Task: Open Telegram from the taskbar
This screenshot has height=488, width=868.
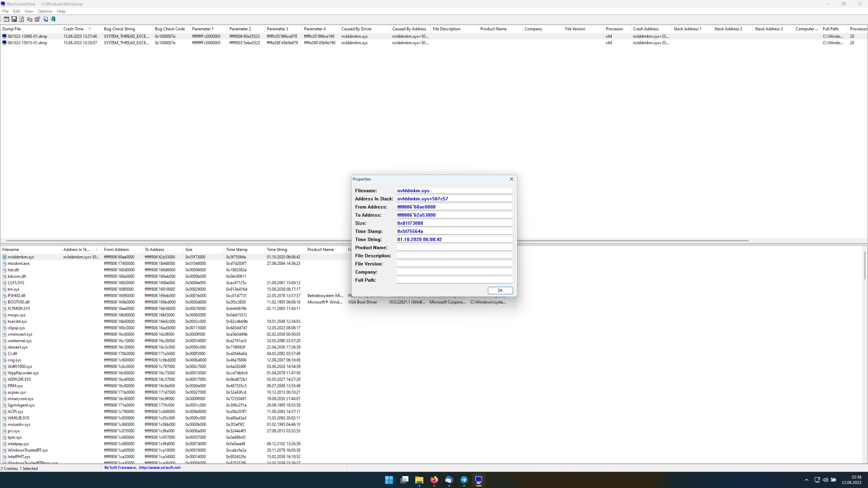Action: [464, 480]
